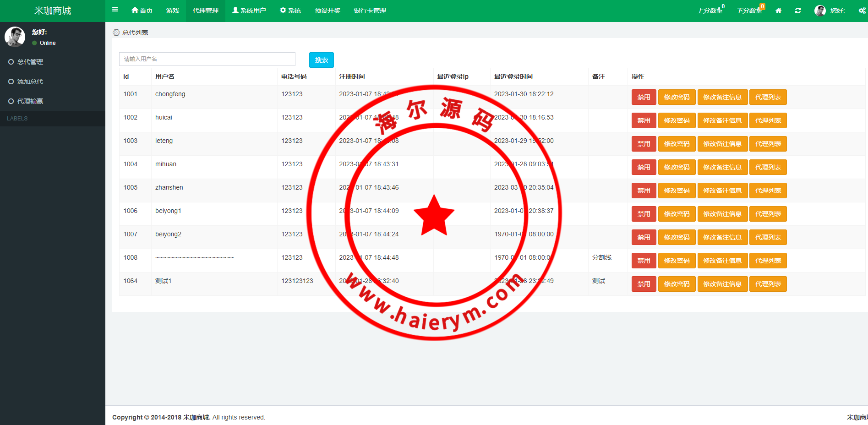The width and height of the screenshot is (868, 425).
Task: Expand the 银行卡管理 menu
Action: pos(370,11)
